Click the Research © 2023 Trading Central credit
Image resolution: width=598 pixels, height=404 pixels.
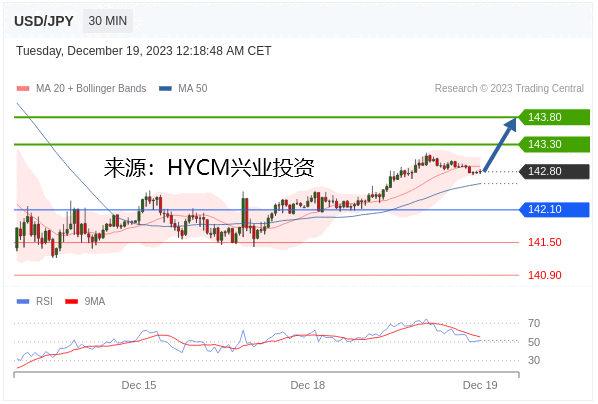click(x=509, y=88)
